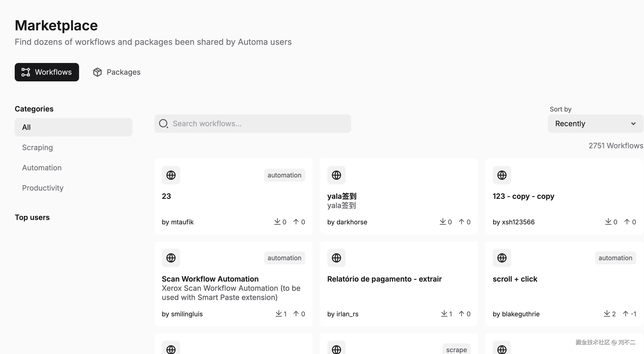Filter by the Scraping category
Viewport: 644px width, 354px height.
pyautogui.click(x=37, y=148)
